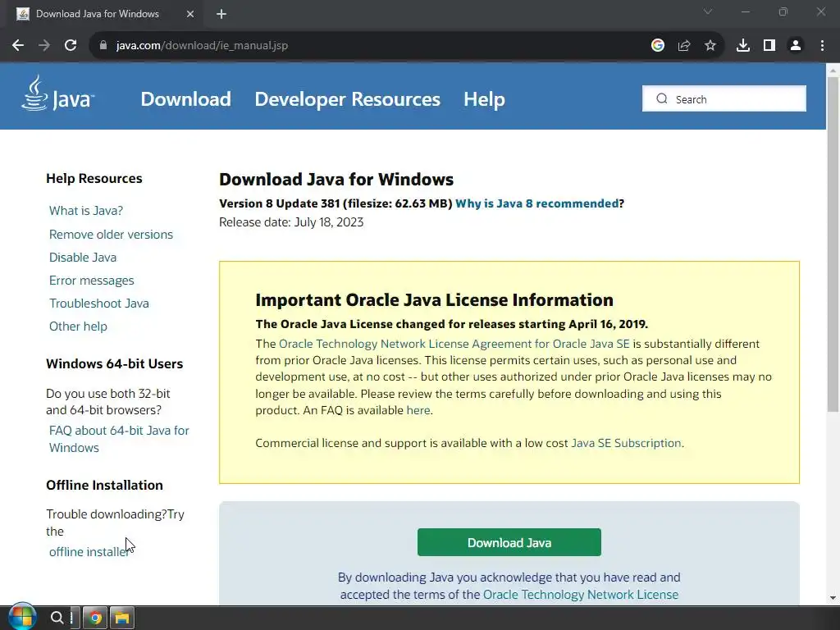Open the Remove older versions link
Viewport: 840px width, 630px height.
click(x=111, y=234)
